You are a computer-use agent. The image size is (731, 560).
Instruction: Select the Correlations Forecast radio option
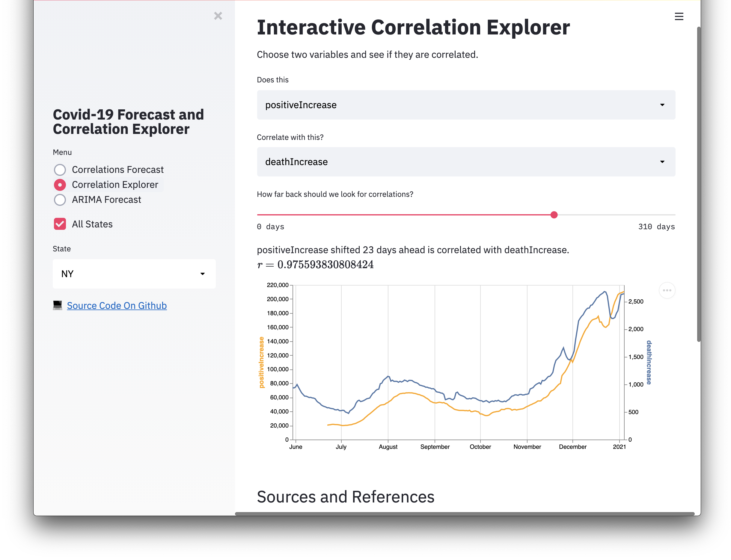(x=60, y=170)
